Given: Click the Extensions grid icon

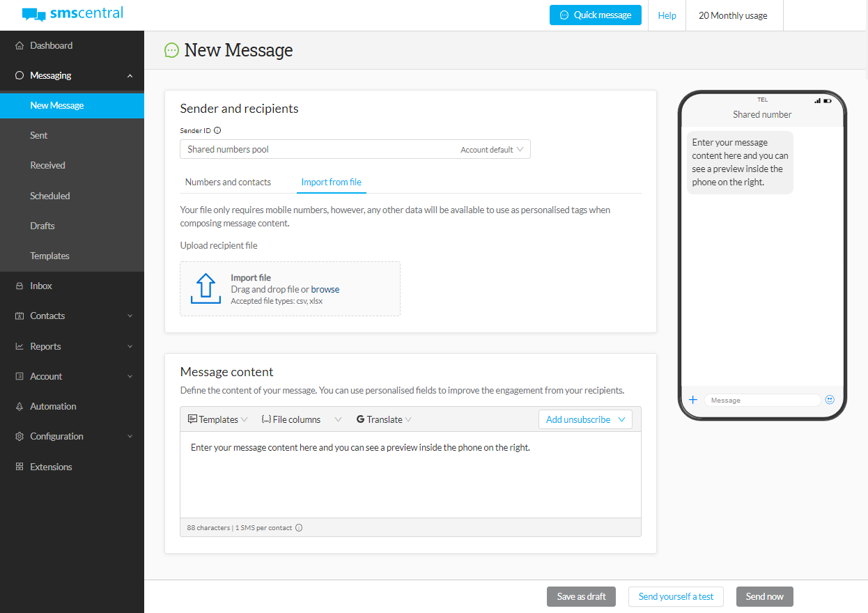Looking at the screenshot, I should coord(20,467).
